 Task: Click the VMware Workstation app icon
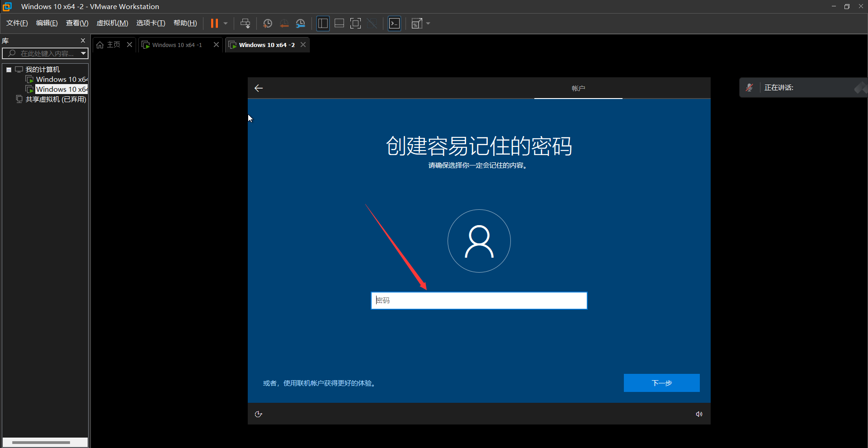pyautogui.click(x=7, y=6)
